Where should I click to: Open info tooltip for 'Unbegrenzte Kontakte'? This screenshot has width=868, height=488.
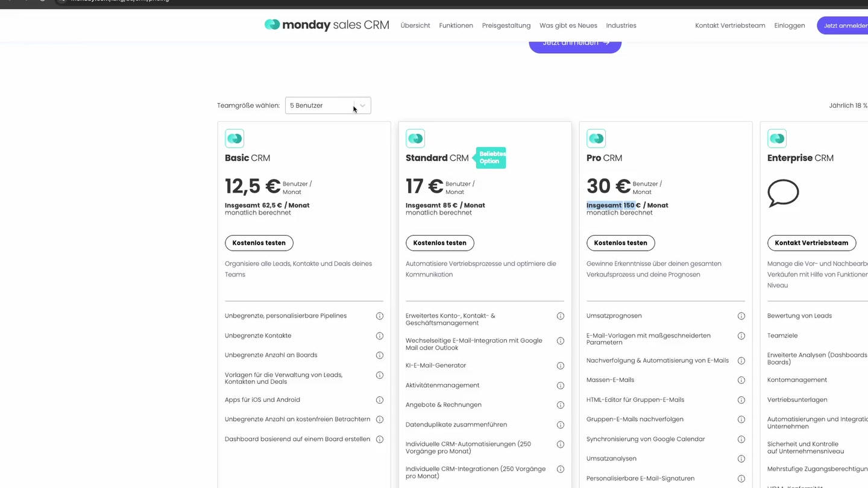380,336
